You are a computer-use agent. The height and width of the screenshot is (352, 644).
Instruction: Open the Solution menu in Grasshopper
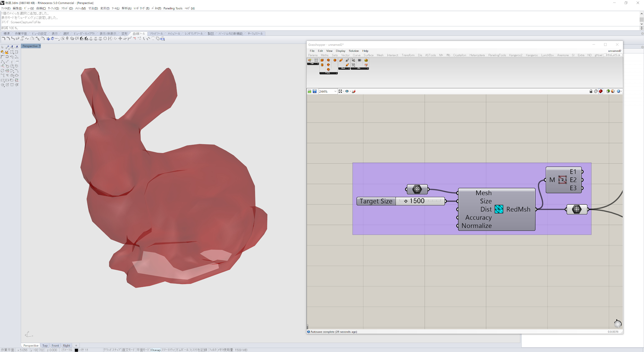coord(353,51)
